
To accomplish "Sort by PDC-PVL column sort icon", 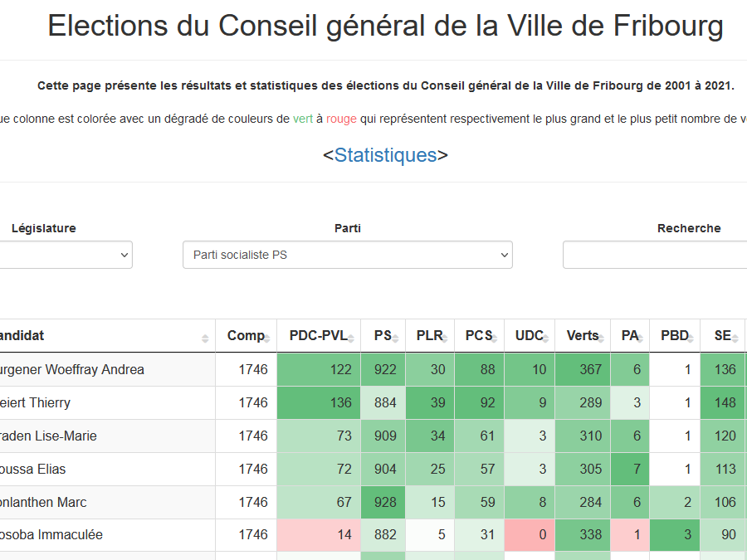I will [x=351, y=338].
